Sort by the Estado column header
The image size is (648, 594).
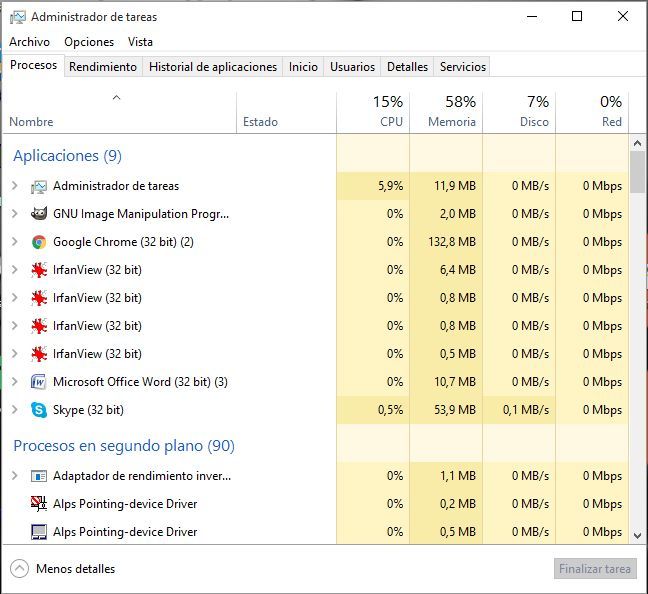[x=286, y=112]
